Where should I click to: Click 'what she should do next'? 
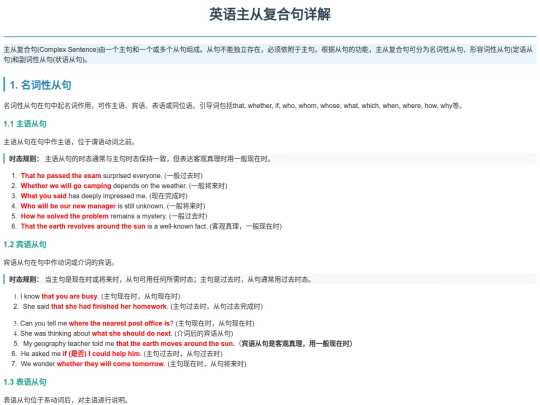click(x=132, y=333)
